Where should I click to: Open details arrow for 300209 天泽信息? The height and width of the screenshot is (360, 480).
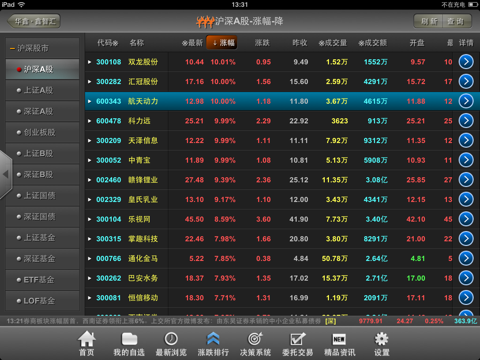pos(466,140)
